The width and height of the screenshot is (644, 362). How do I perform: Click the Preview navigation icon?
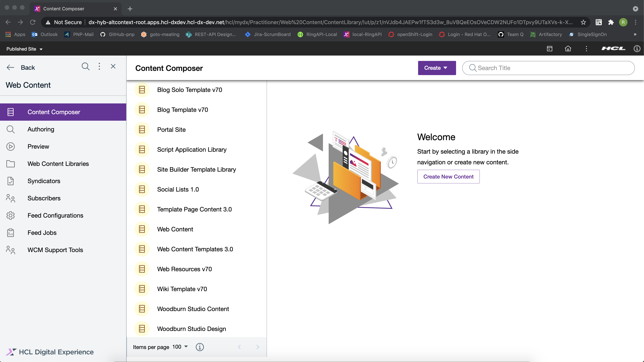coord(10,146)
